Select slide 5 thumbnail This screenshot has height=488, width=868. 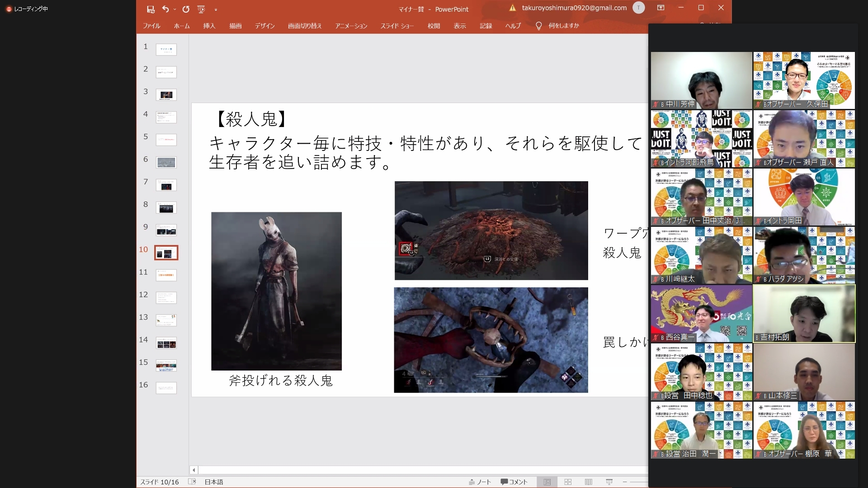166,140
